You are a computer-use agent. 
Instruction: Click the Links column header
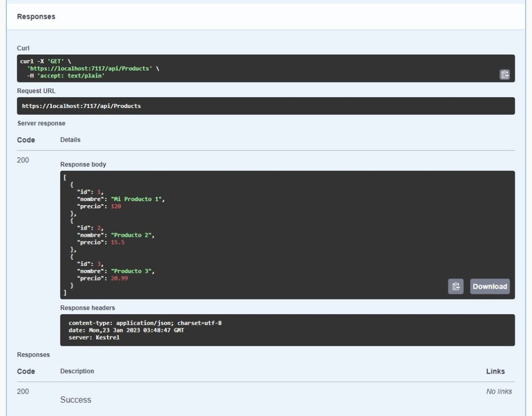[495, 371]
